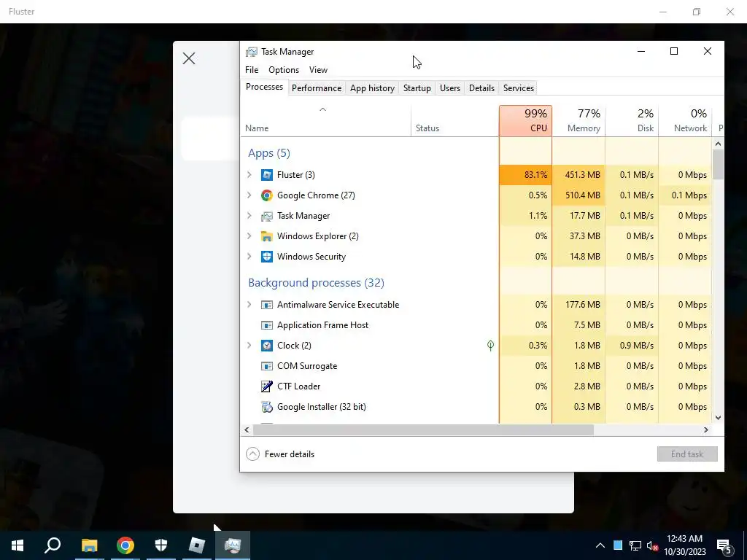Click the taskbar clock showing 12:43 AM
Screen dimensions: 747x560
685,545
